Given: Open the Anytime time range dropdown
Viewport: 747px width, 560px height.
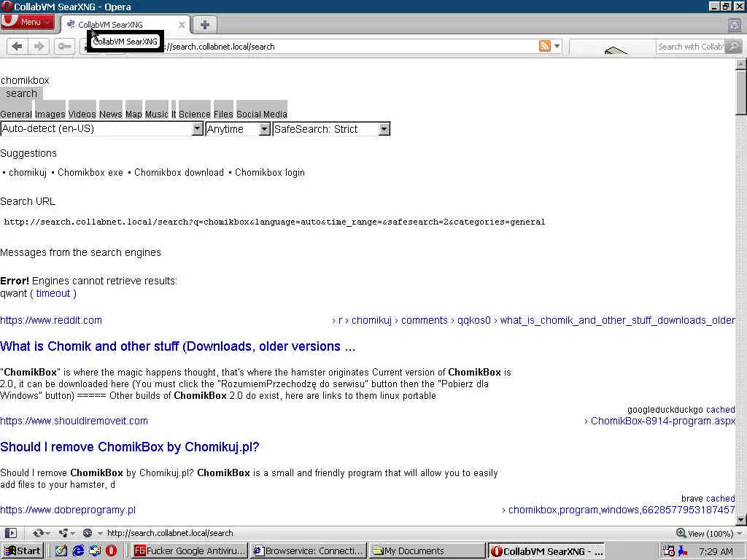Looking at the screenshot, I should tap(239, 128).
